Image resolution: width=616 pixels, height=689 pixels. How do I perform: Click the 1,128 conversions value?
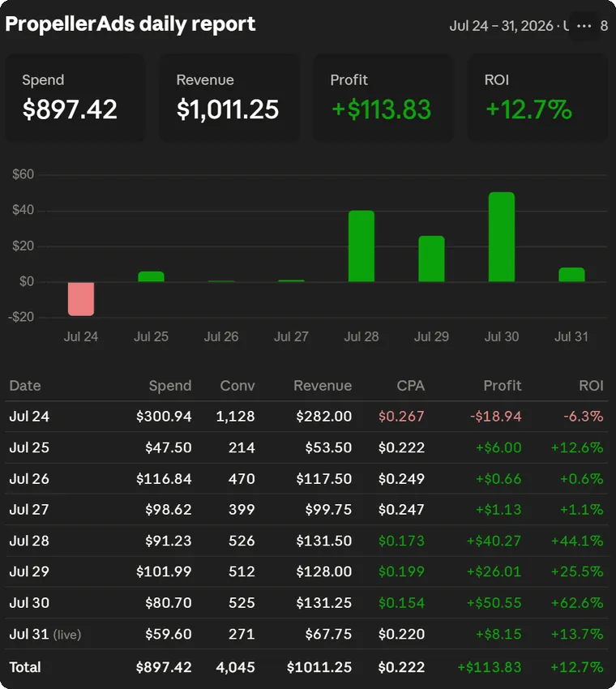click(x=235, y=416)
